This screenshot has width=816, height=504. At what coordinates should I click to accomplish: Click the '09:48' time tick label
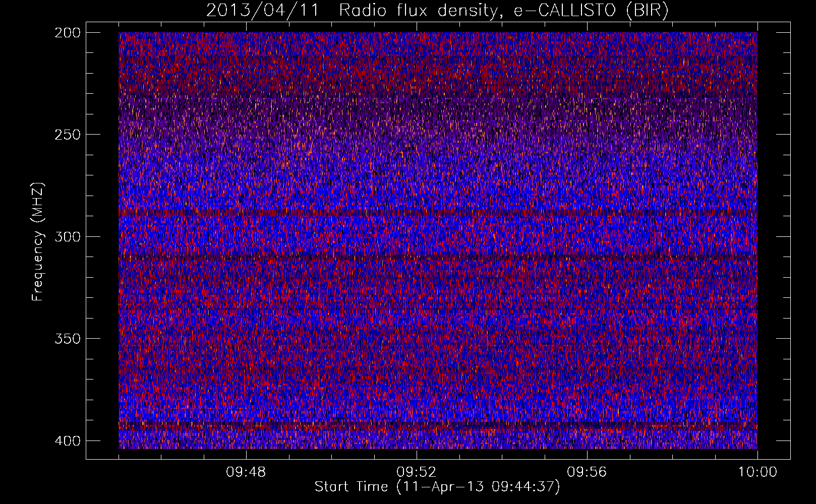[246, 472]
